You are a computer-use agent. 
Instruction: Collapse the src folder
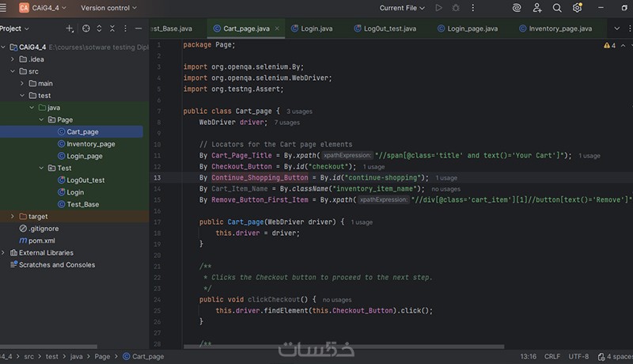[x=13, y=71]
